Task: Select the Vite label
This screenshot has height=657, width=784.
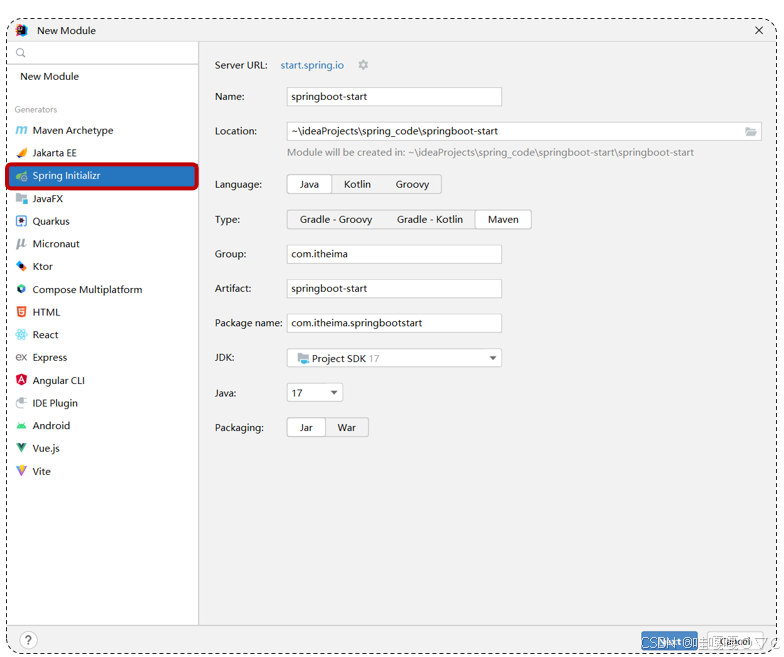Action: pyautogui.click(x=42, y=471)
